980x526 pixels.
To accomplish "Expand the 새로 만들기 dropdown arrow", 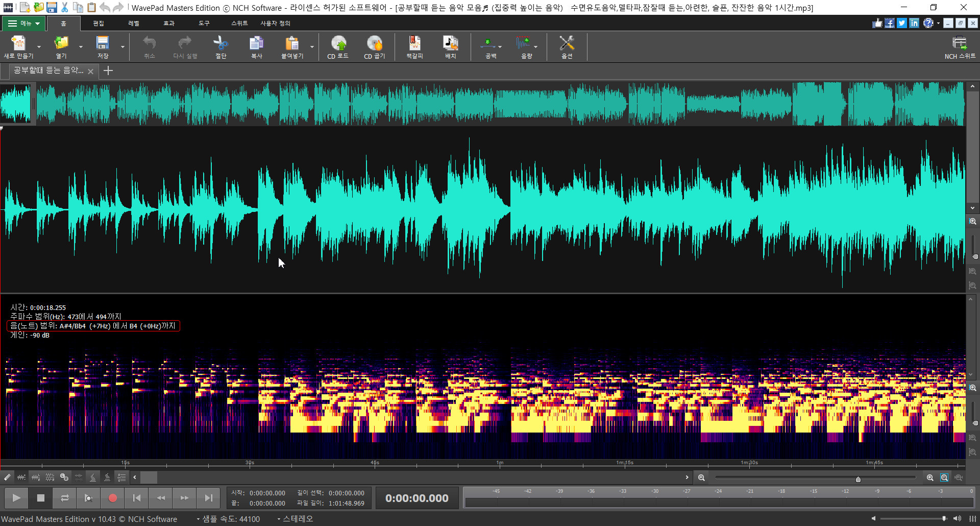I will coord(39,47).
